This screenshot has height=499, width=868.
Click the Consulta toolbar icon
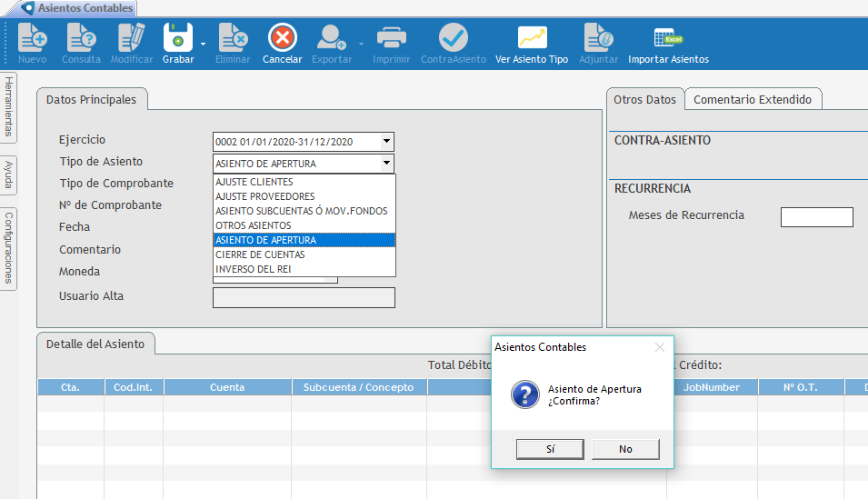point(81,38)
